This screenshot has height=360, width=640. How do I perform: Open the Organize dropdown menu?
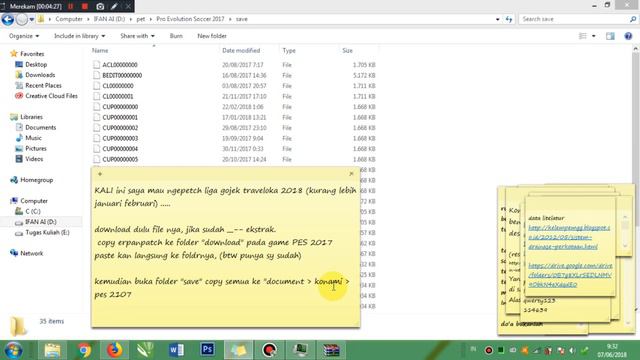coord(24,36)
